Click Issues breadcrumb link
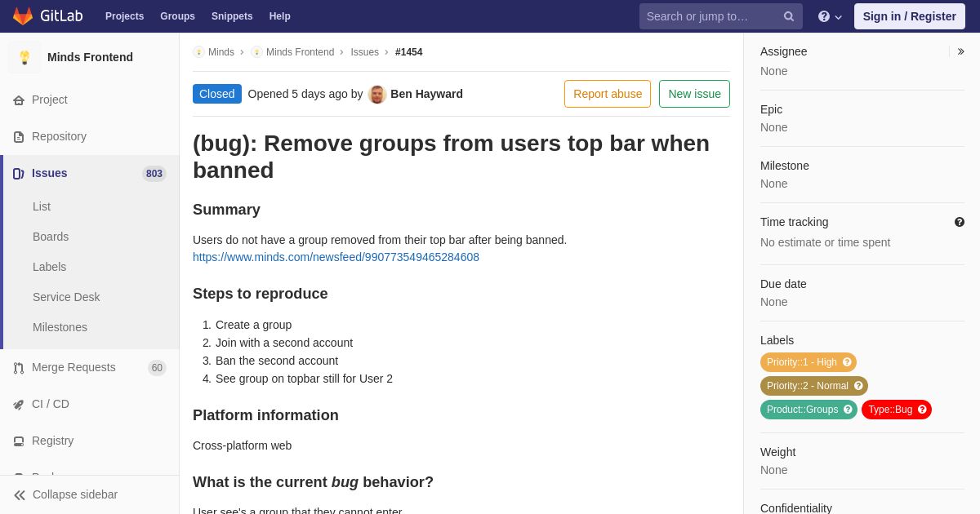 [364, 52]
